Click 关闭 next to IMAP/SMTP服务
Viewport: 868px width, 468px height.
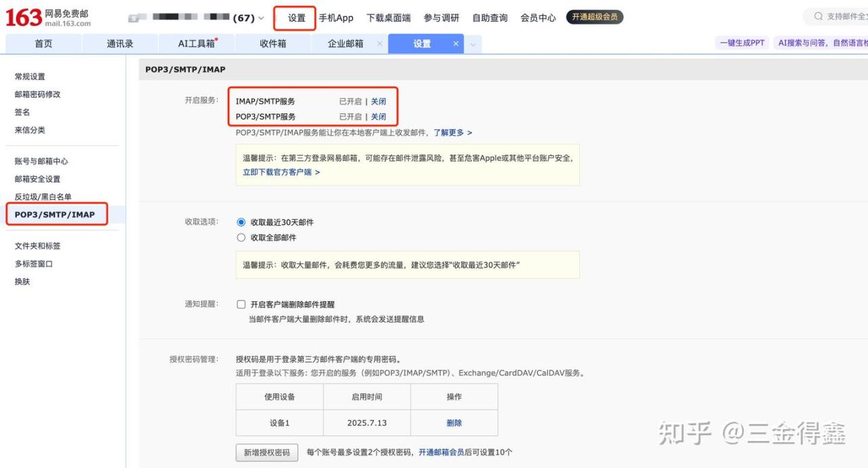378,101
